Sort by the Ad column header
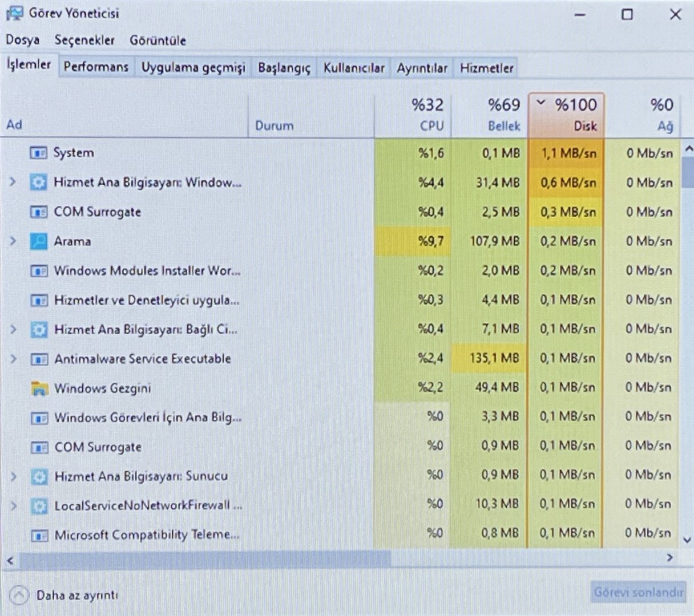Screen dimensions: 694x616 pos(124,115)
